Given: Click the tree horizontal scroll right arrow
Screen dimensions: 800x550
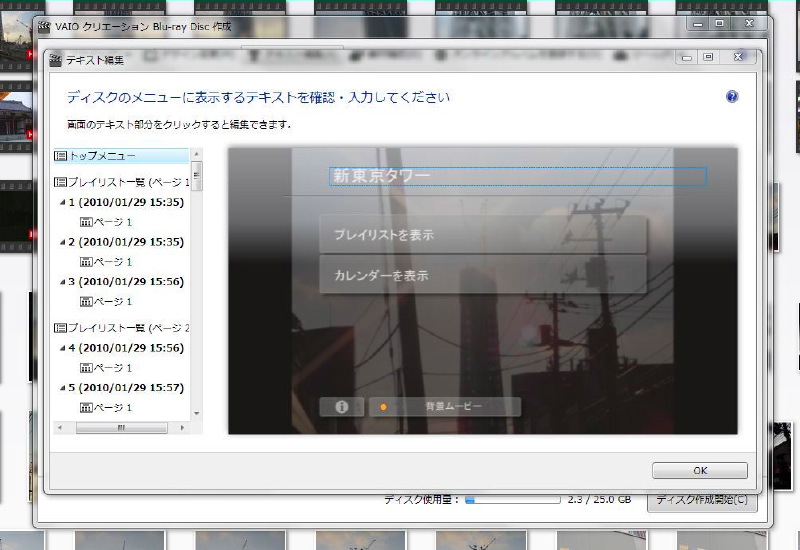Looking at the screenshot, I should point(182,428).
